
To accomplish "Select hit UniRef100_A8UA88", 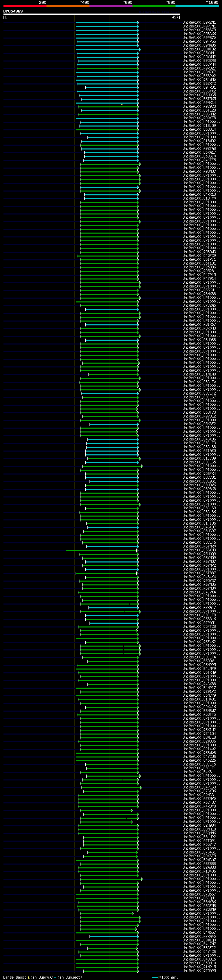I will [199, 340].
